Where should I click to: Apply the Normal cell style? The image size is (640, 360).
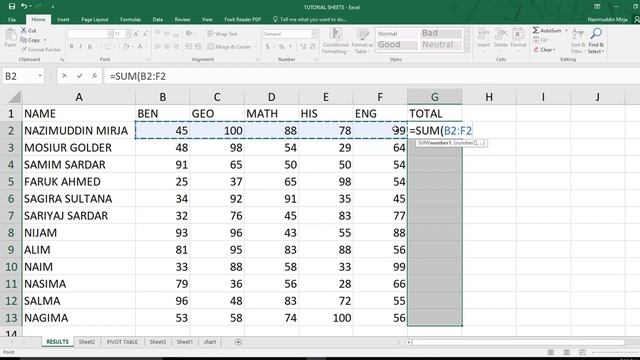(396, 33)
